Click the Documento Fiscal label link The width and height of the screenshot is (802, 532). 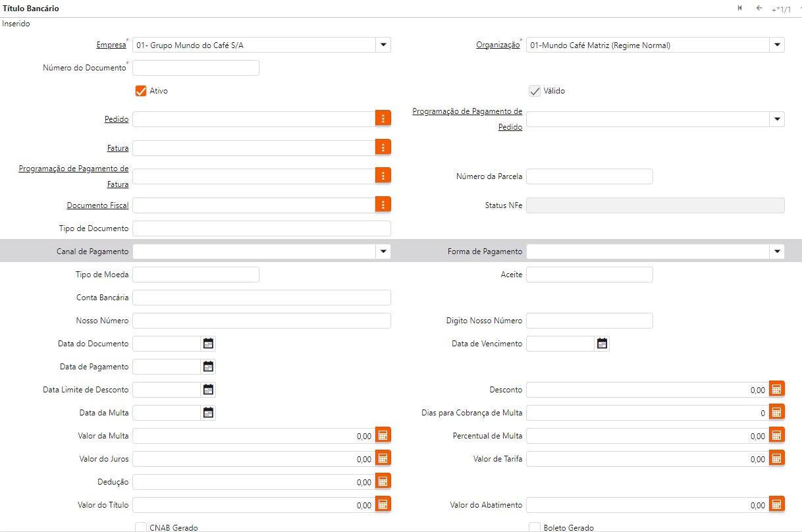pos(97,205)
